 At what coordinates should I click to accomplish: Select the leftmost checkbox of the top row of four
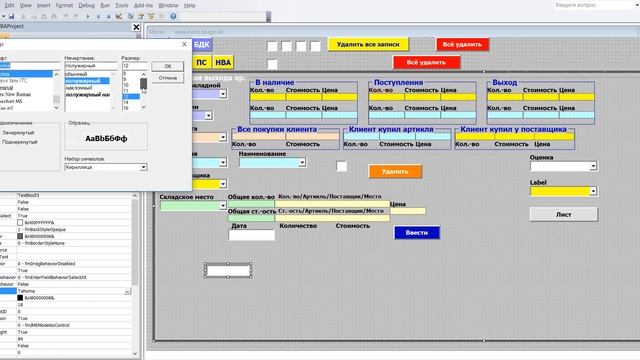[x=272, y=46]
